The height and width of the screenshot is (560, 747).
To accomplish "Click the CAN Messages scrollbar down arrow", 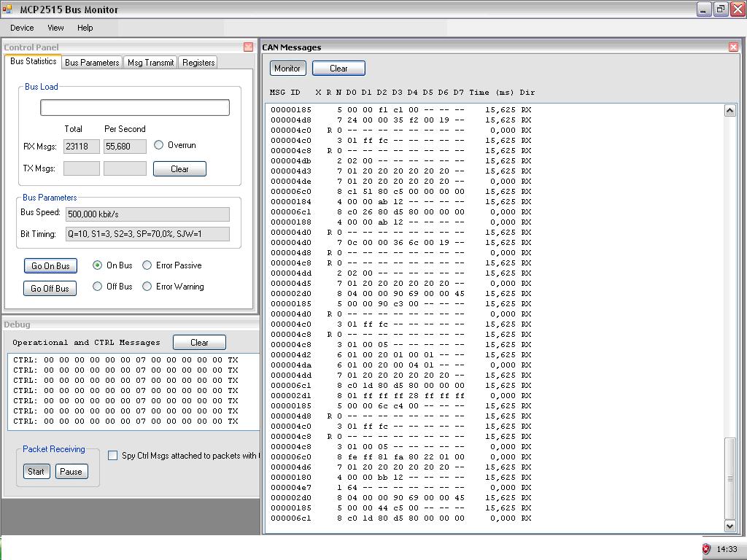I will [729, 526].
